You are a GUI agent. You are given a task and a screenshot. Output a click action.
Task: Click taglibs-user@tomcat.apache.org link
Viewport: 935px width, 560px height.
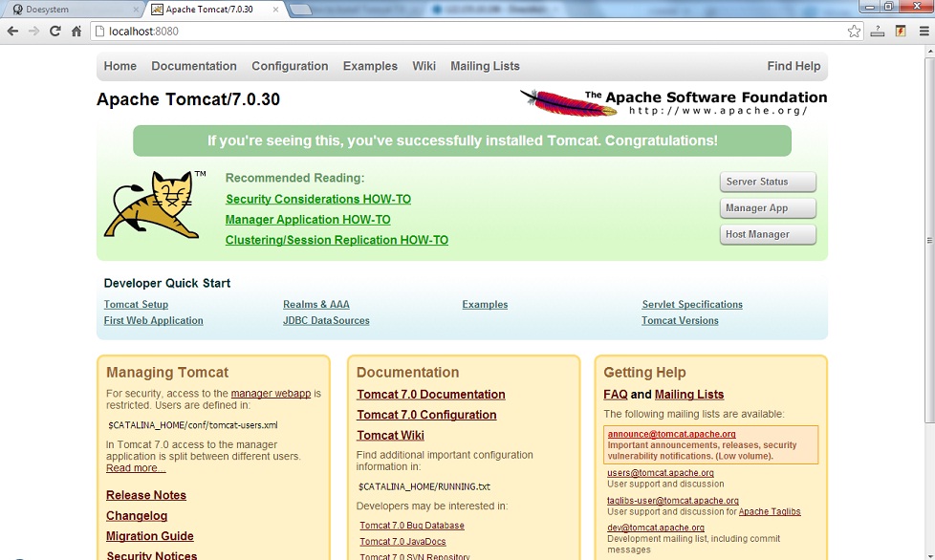coord(673,501)
